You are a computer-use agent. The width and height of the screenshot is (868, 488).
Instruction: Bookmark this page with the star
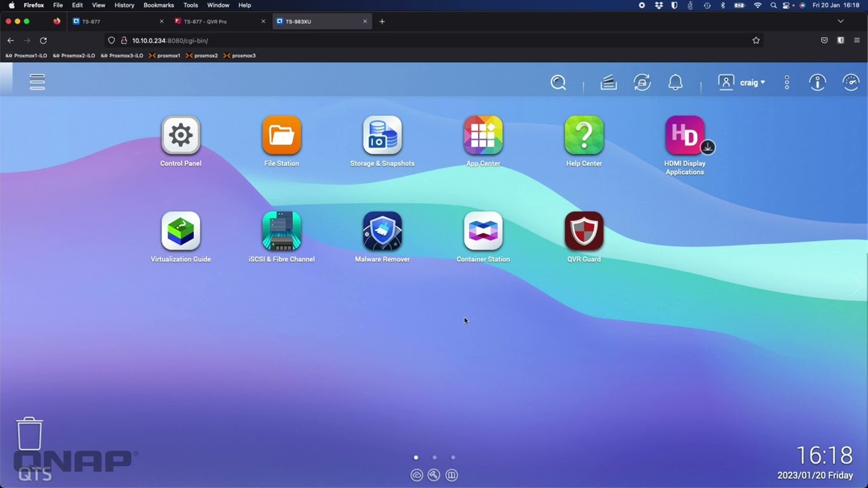click(x=756, y=41)
